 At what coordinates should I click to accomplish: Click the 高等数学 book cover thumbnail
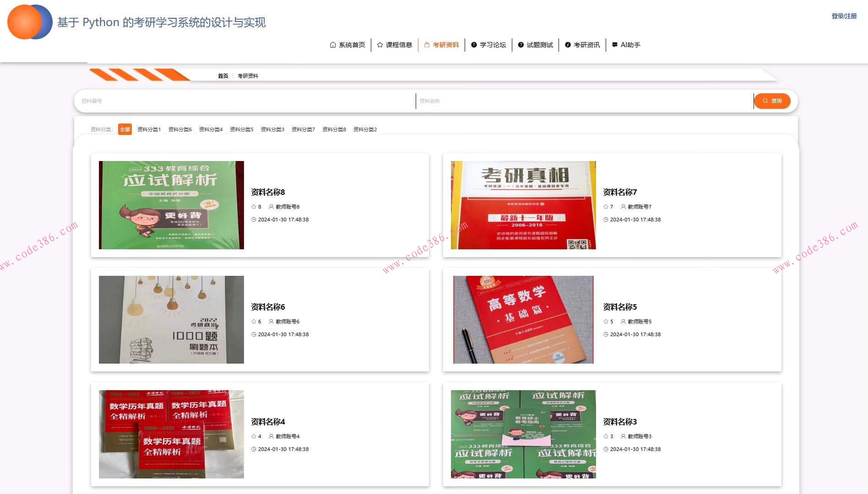click(523, 319)
